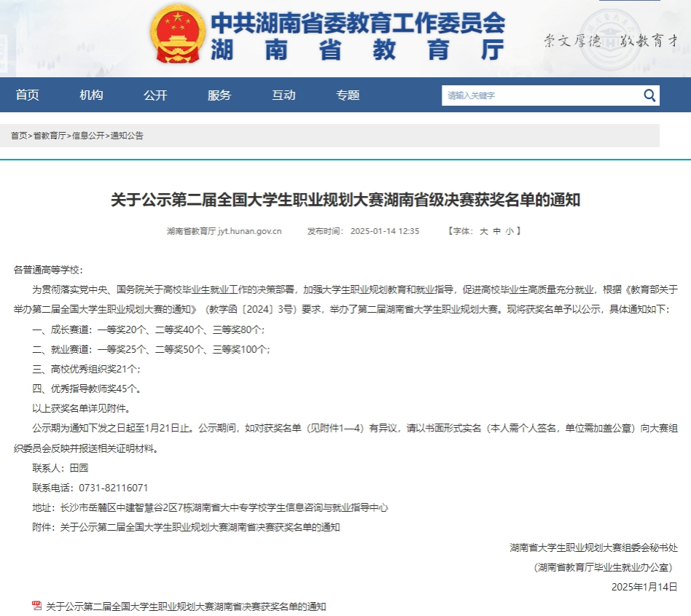Image resolution: width=691 pixels, height=616 pixels.
Task: Select 公开 in the navigation bar
Action: pos(155,95)
